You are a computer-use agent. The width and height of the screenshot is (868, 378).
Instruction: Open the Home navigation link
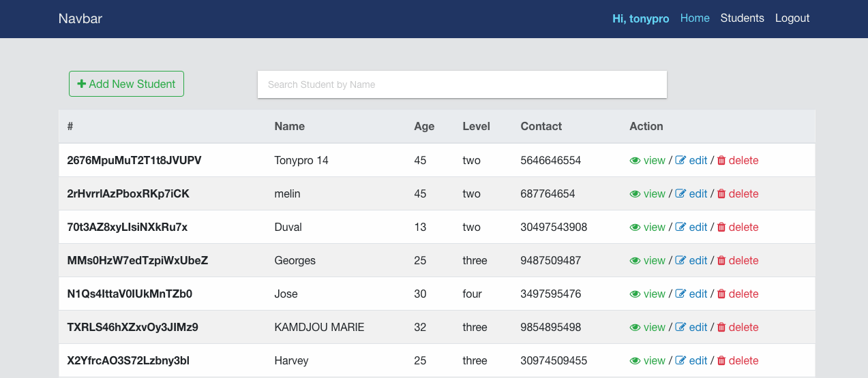pyautogui.click(x=695, y=18)
